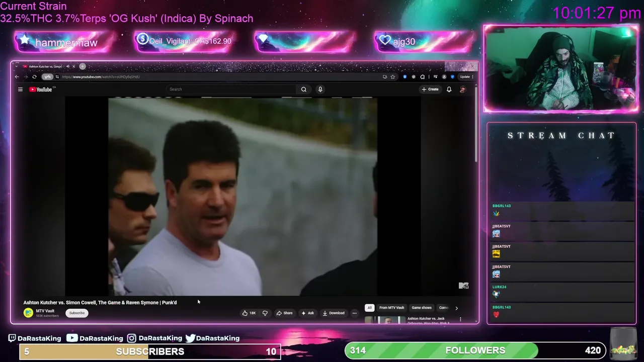The width and height of the screenshot is (644, 362).
Task: Open YouTube notifications bell
Action: pyautogui.click(x=449, y=89)
